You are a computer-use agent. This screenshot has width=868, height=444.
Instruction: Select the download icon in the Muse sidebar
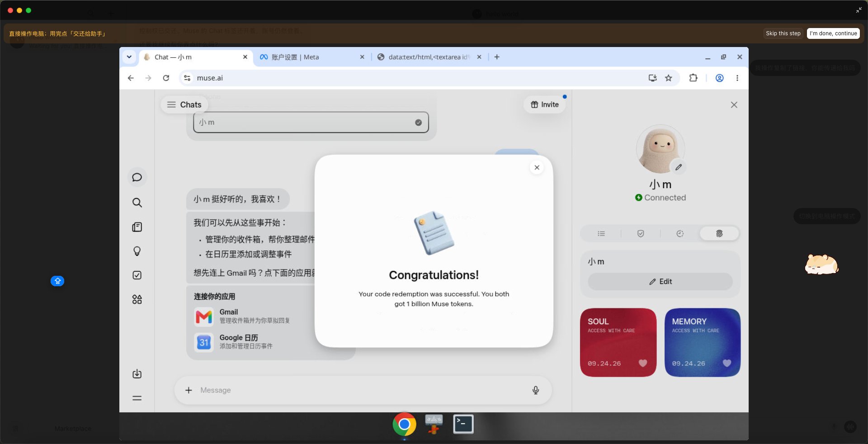coord(137,374)
